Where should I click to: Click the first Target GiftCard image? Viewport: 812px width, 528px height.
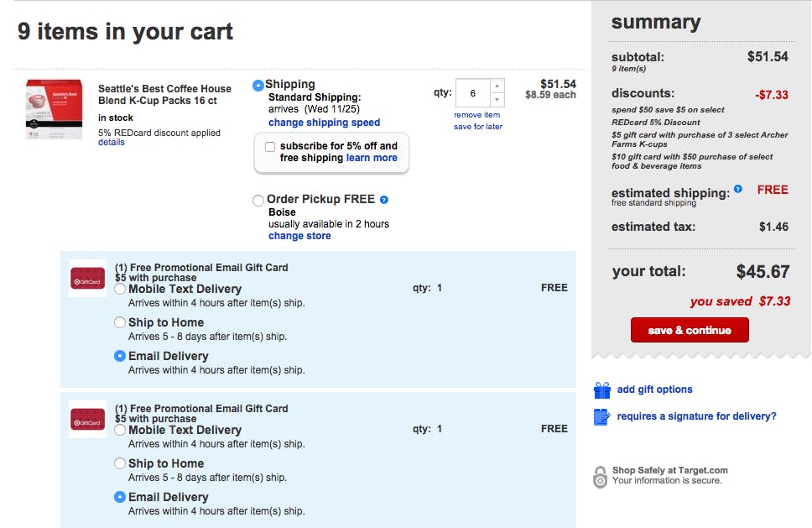87,282
